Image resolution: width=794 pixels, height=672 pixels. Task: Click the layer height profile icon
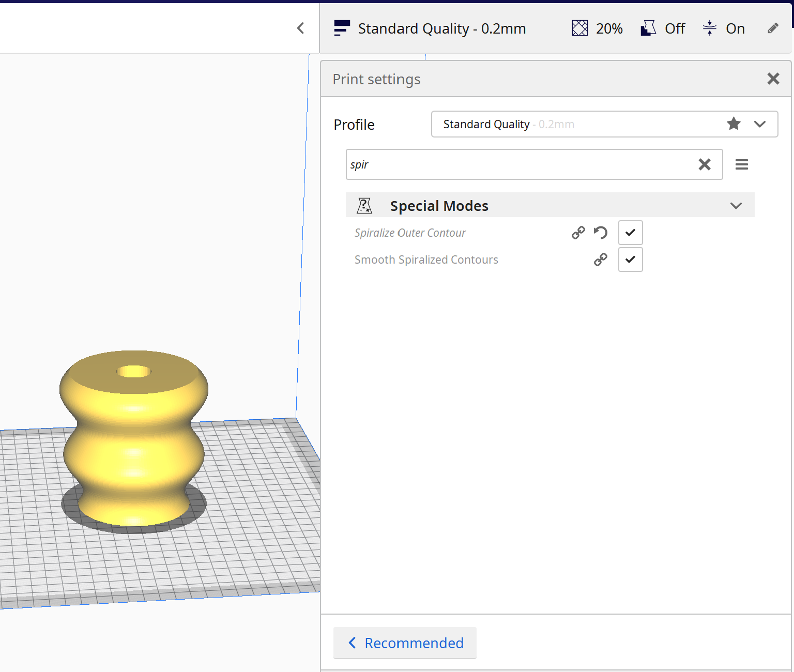(342, 28)
